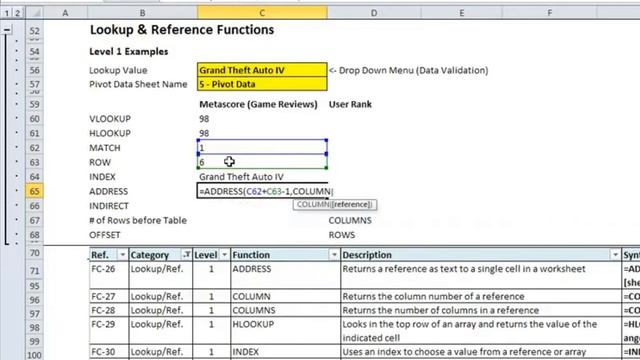Click the 'User Rank' header cell
Screen dimensions: 640x360
point(350,104)
